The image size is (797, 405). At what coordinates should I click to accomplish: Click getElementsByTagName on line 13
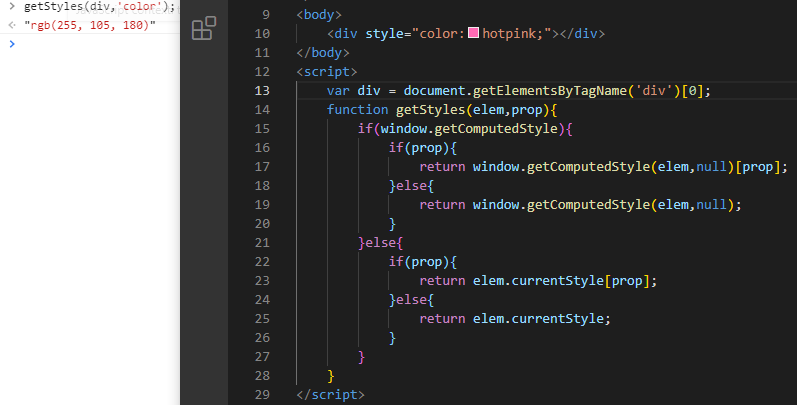click(550, 90)
